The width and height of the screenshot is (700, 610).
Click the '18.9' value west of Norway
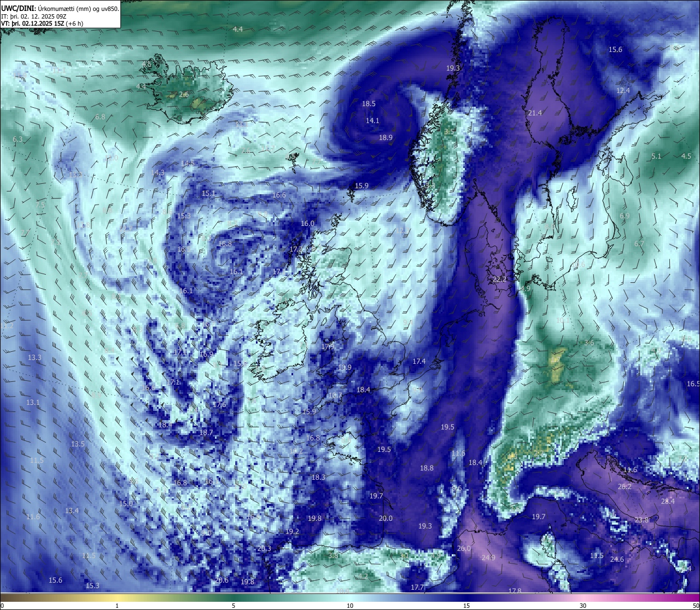click(386, 138)
